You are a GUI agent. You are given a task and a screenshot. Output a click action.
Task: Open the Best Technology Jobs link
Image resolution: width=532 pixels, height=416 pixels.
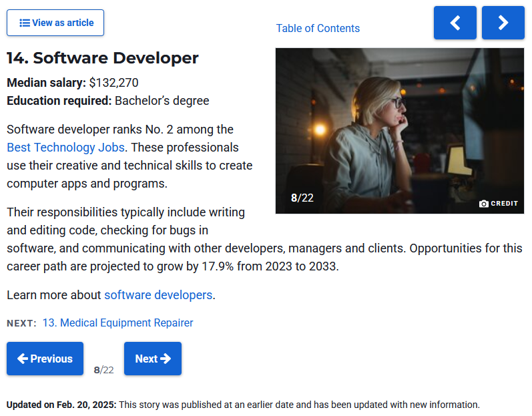(x=65, y=148)
